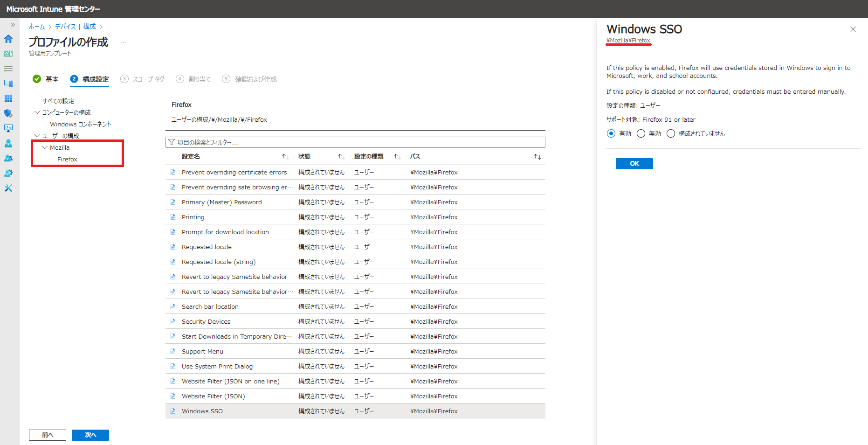
Task: Open Reports monitor icon in sidebar
Action: pyautogui.click(x=8, y=128)
